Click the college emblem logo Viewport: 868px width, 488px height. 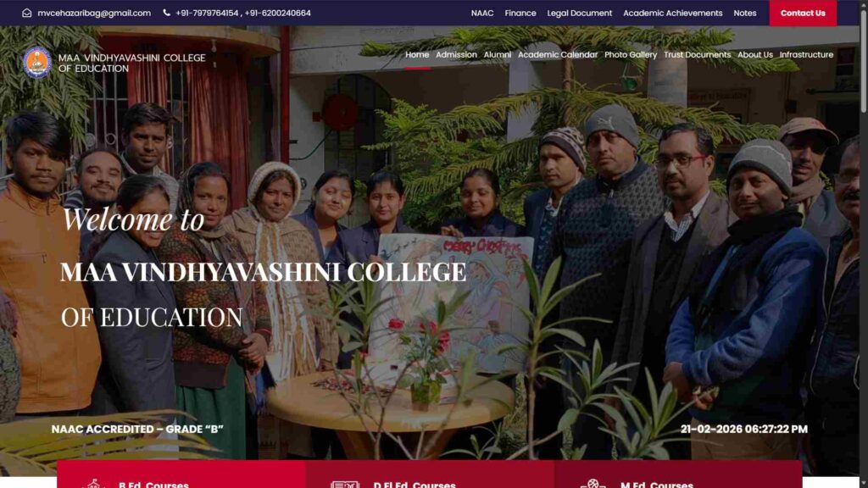[37, 63]
